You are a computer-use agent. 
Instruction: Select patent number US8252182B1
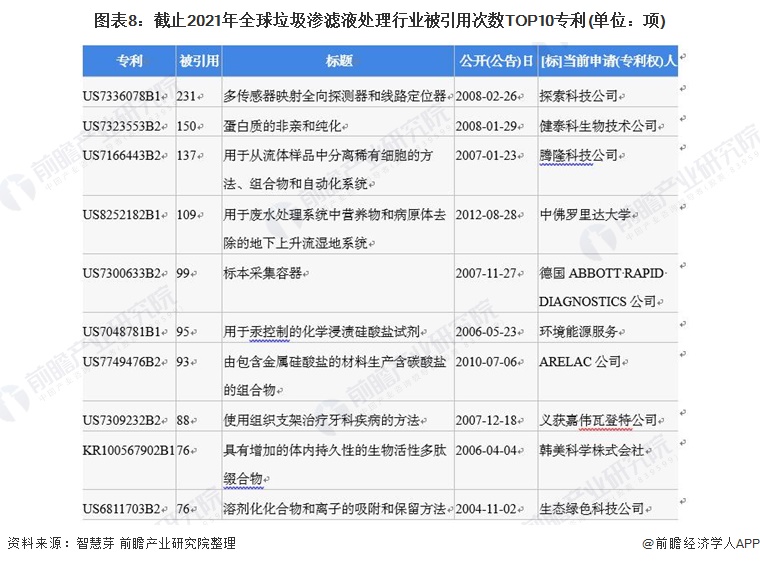coord(122,215)
